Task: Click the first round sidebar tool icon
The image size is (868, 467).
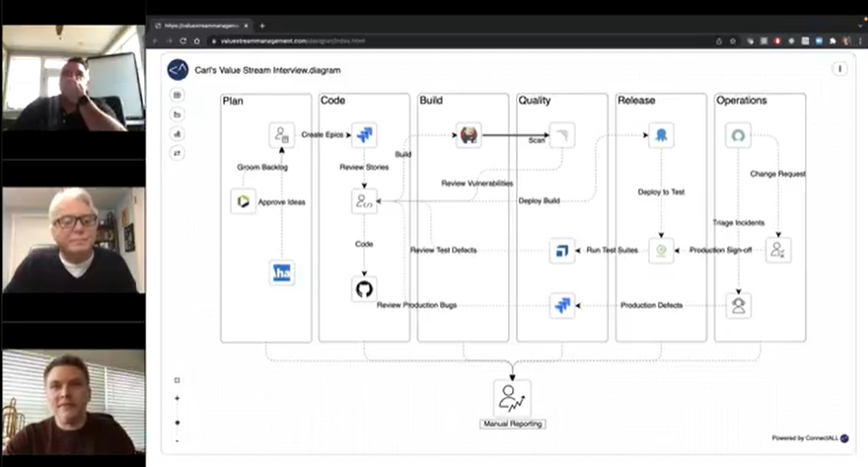Action: (178, 96)
